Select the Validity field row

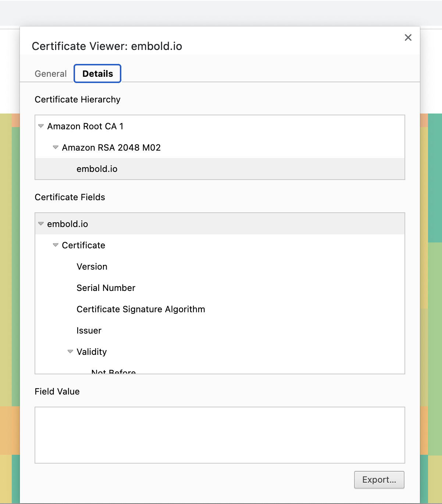coord(220,352)
